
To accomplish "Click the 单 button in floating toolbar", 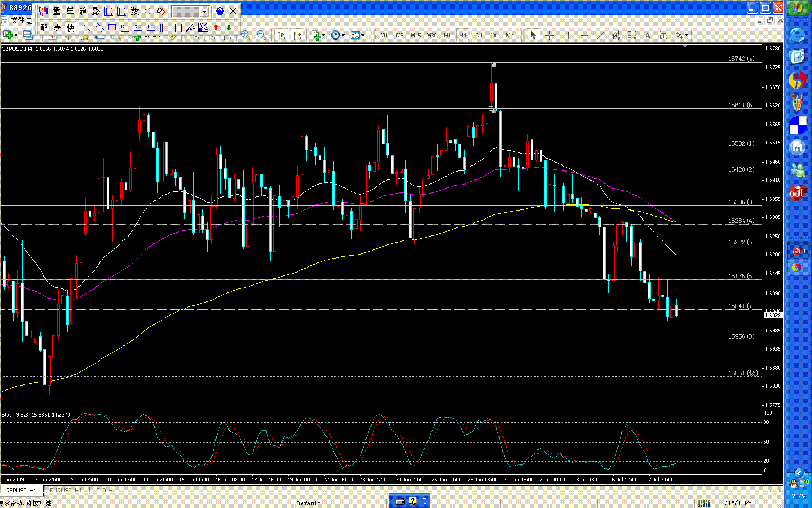I will tap(70, 11).
